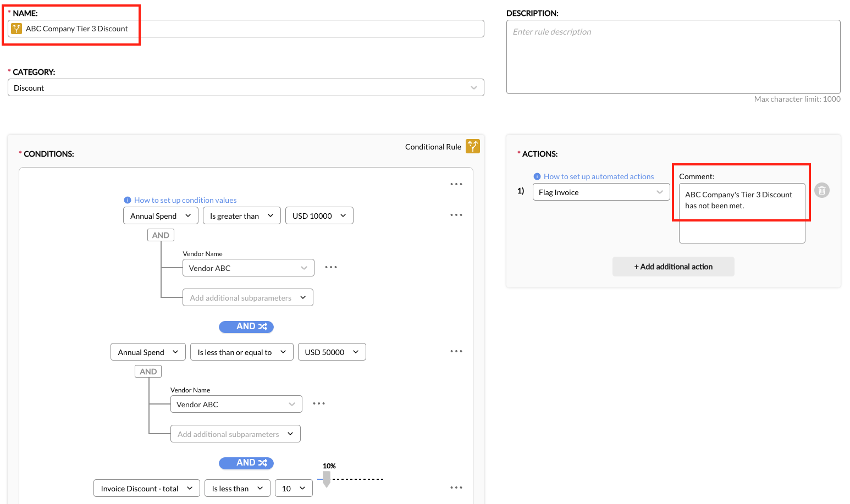
Task: Toggle the second blue AND operator
Action: [246, 463]
